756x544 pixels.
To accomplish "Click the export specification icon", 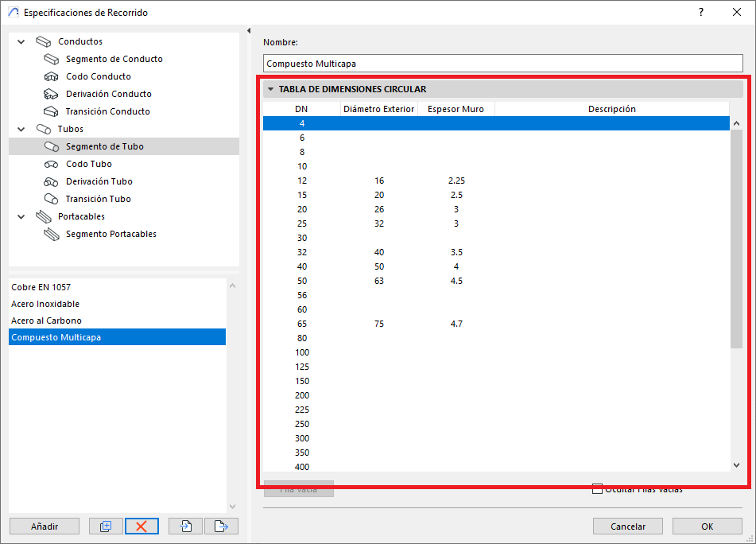I will pos(221,526).
